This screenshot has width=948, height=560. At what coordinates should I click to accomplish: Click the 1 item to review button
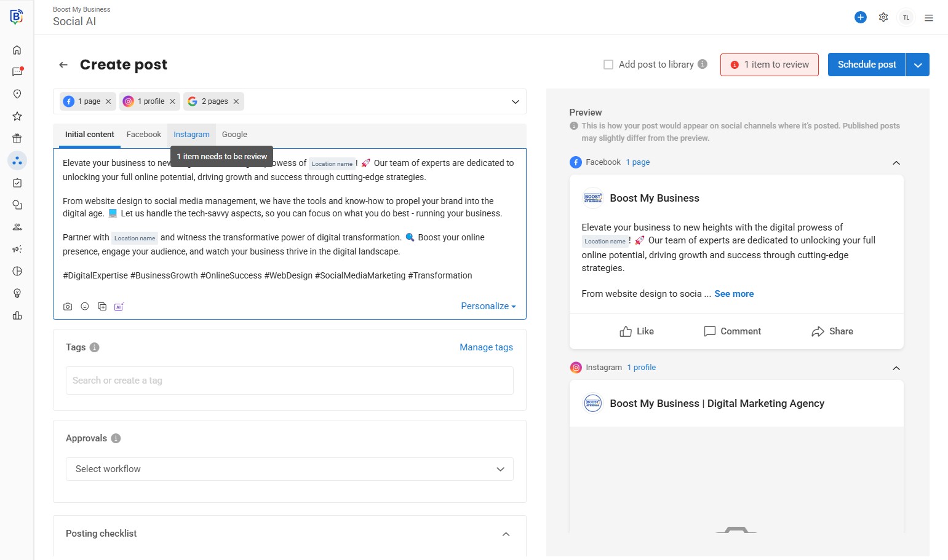click(769, 65)
